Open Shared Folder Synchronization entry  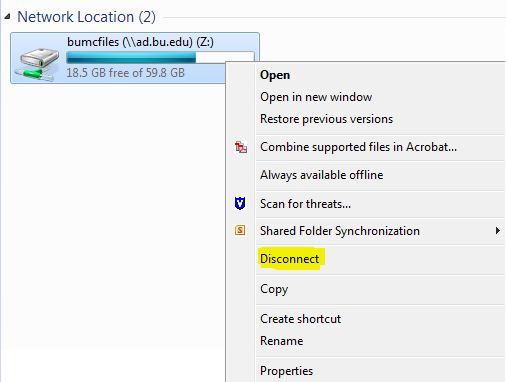tap(340, 231)
